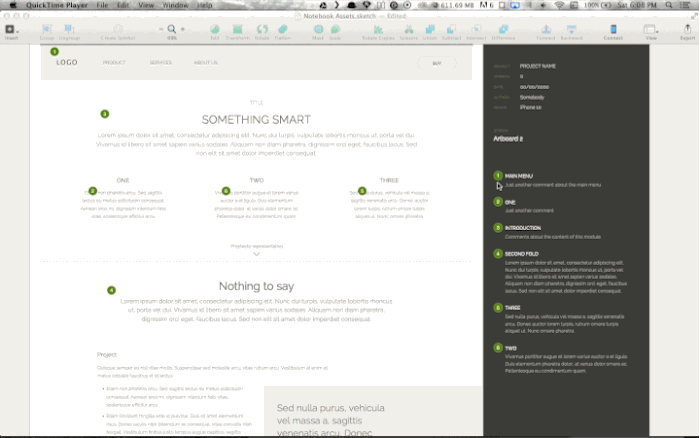Click the Connect phone icon

tap(613, 29)
